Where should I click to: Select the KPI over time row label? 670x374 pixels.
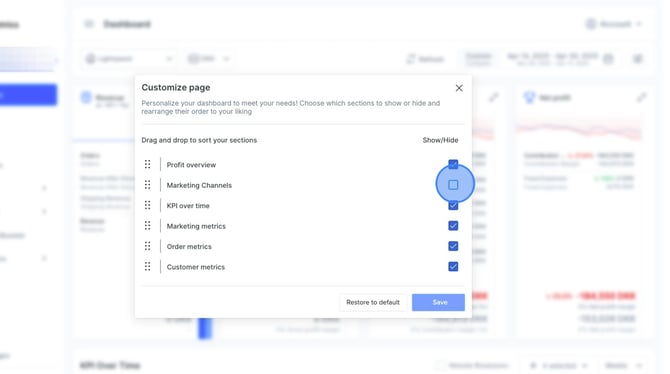(x=188, y=206)
